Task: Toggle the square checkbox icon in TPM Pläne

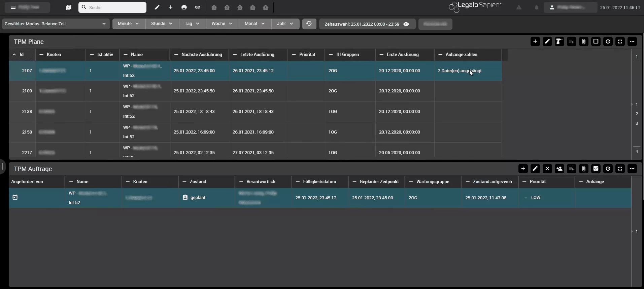Action: (596, 41)
